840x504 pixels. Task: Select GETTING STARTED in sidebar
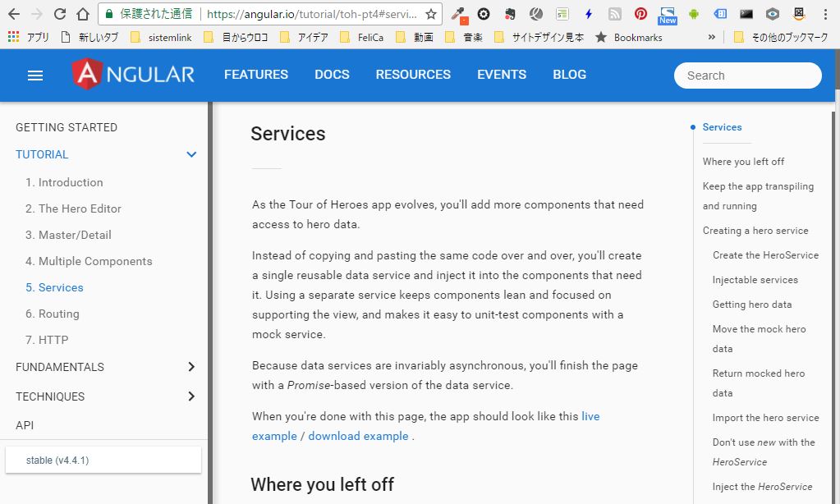tap(67, 127)
